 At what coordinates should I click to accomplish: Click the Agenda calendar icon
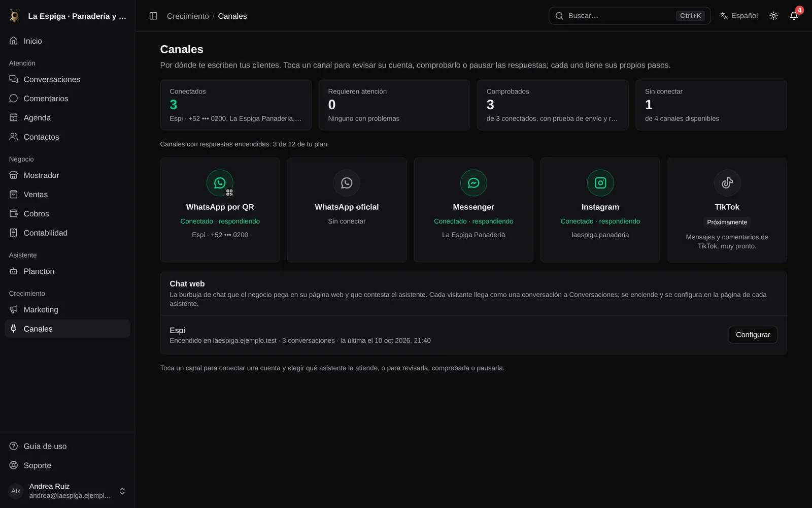(x=14, y=117)
